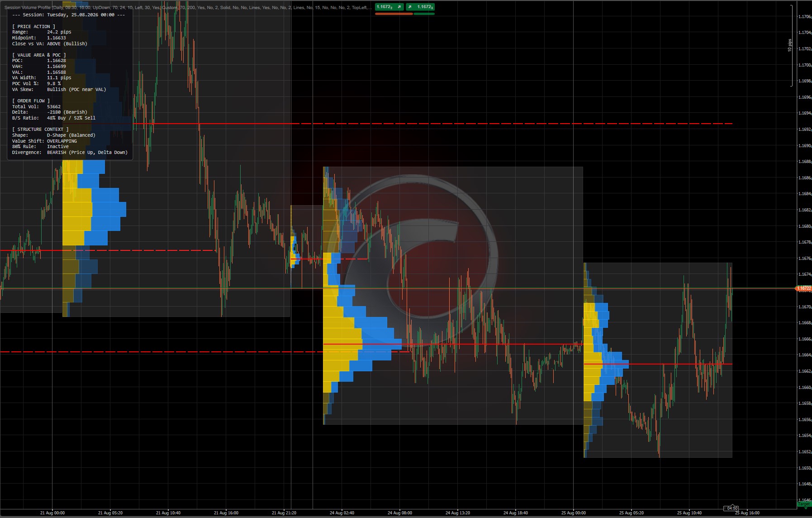Click the VAH 1.16699 value row
This screenshot has height=518, width=812.
click(39, 67)
